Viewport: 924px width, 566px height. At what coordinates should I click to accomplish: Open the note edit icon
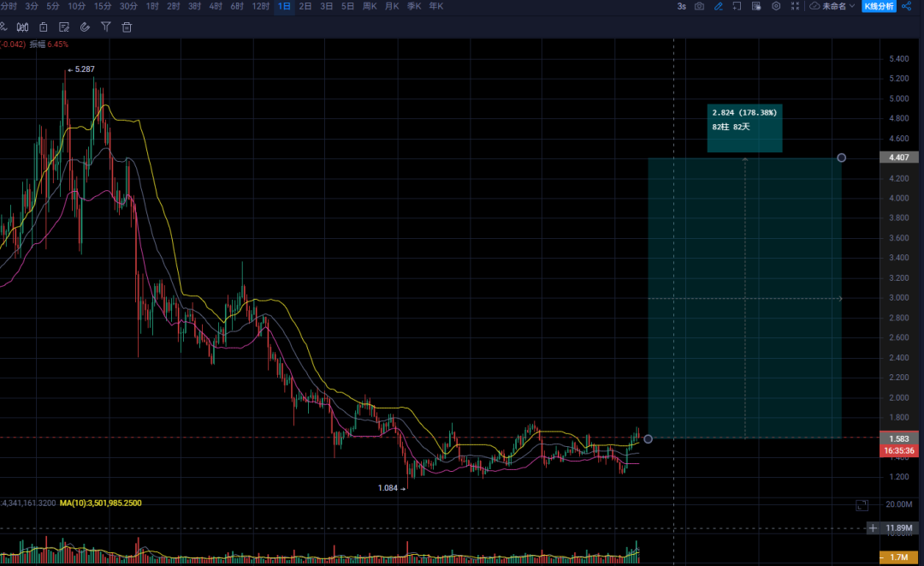point(64,27)
